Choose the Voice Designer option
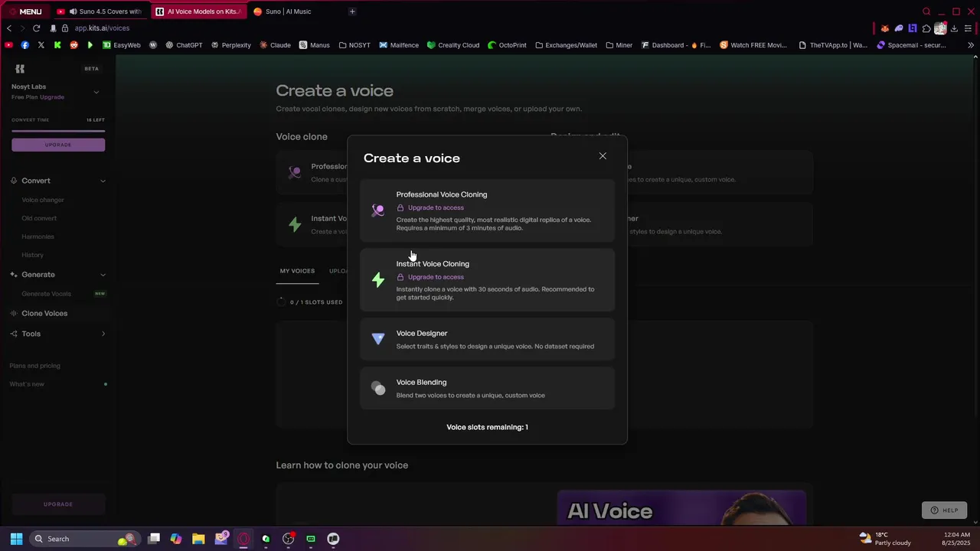Image resolution: width=980 pixels, height=551 pixels. [487, 339]
